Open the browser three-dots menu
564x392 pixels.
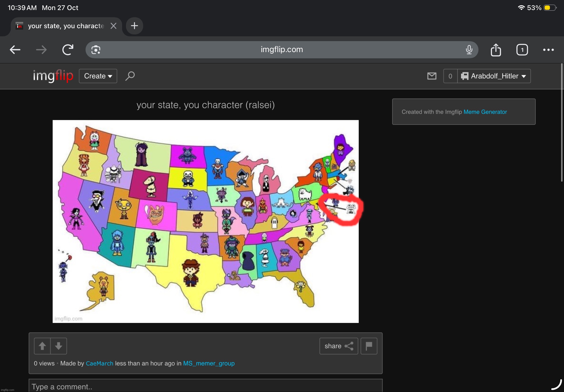click(548, 50)
